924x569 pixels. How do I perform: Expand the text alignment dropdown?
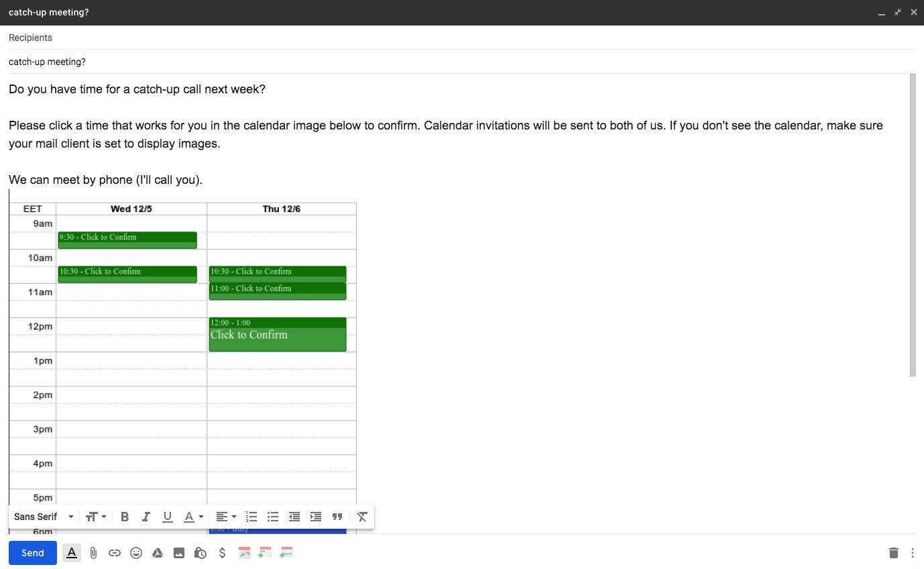tap(226, 517)
